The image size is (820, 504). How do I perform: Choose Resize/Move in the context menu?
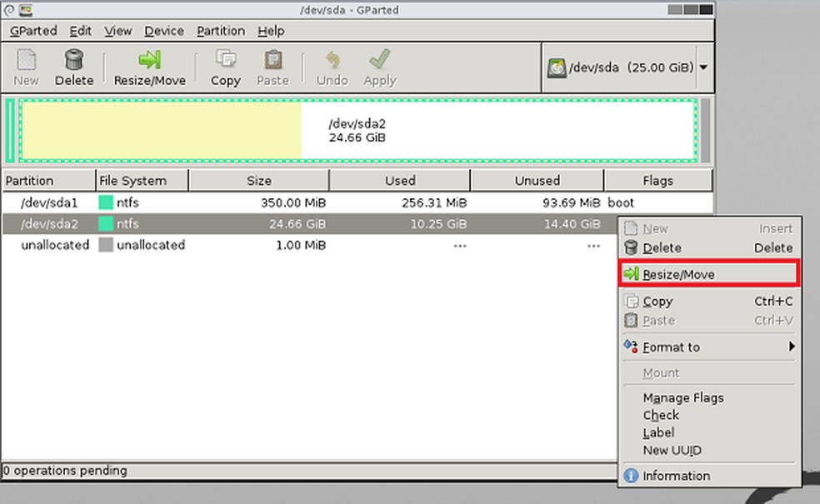(x=708, y=274)
